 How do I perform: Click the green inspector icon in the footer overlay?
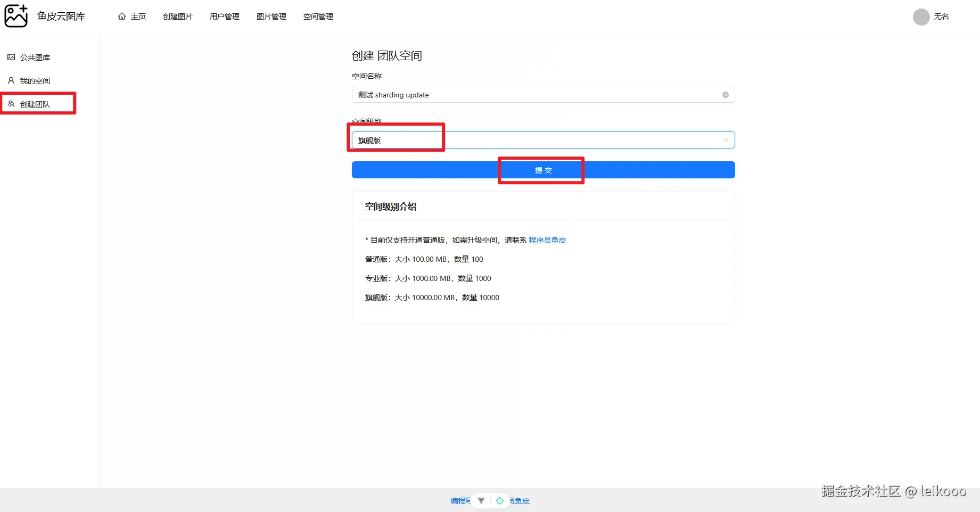click(500, 501)
